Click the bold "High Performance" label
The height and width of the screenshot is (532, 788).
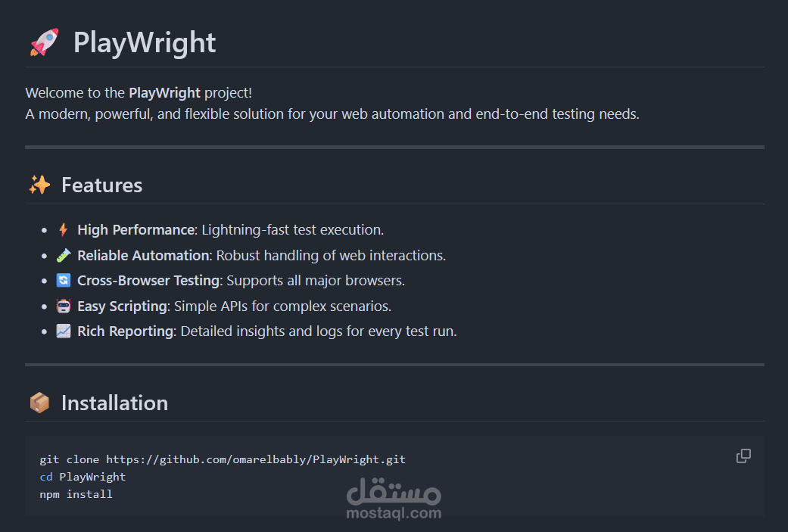tap(135, 229)
